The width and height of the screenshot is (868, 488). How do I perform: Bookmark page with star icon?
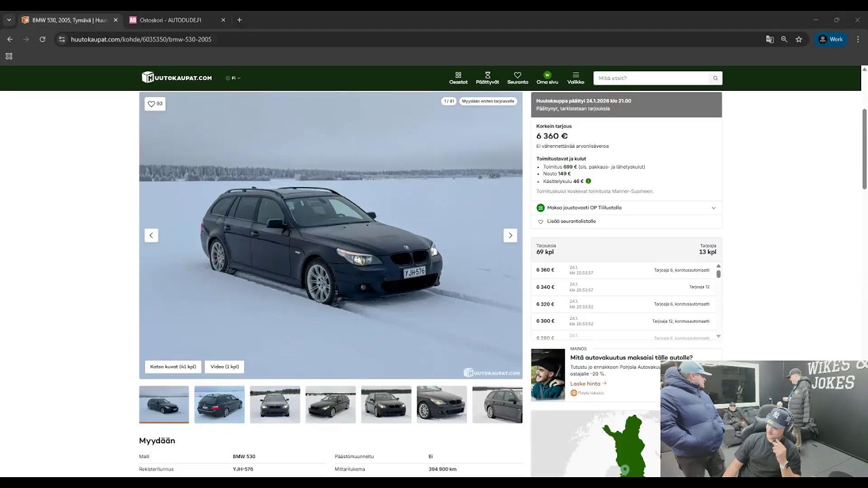799,39
